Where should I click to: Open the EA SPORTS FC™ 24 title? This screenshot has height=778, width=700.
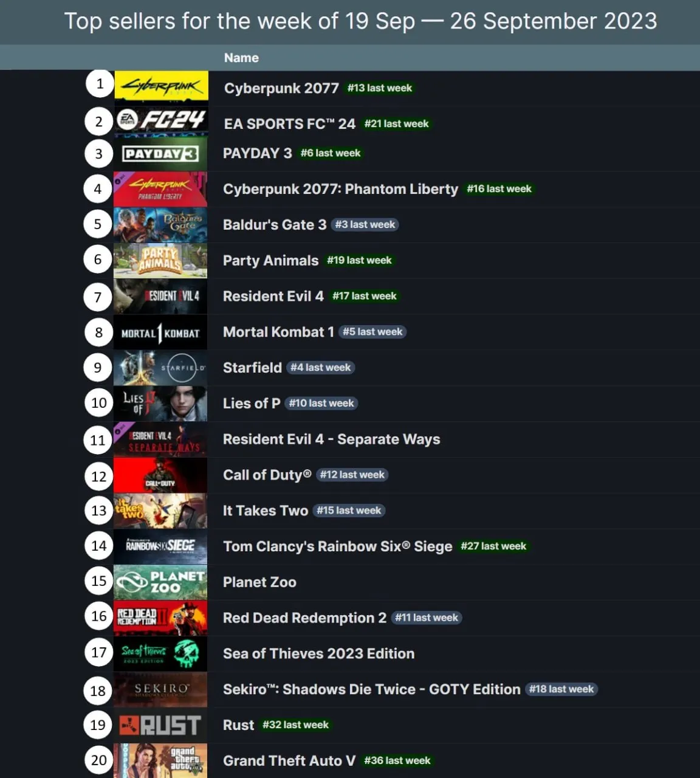[289, 124]
